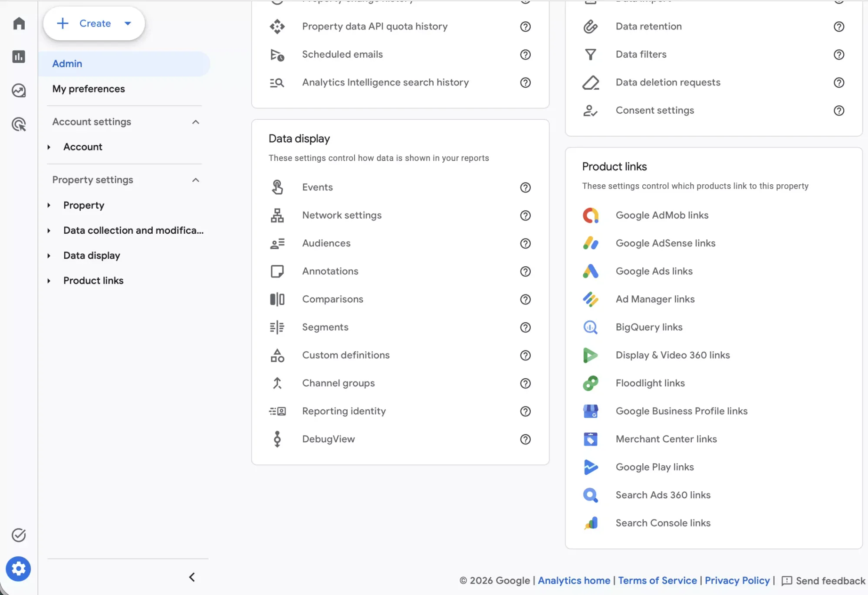868x595 pixels.
Task: Click the Annotations note icon
Action: coord(277,271)
